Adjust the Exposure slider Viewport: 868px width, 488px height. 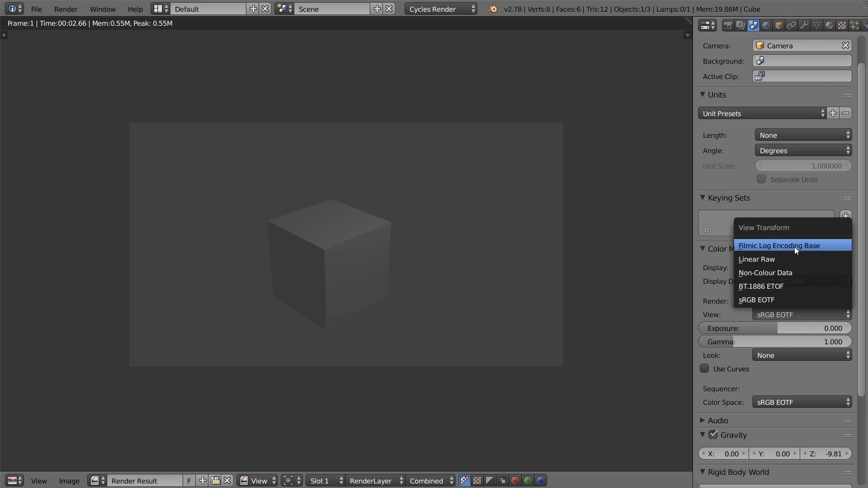(775, 328)
